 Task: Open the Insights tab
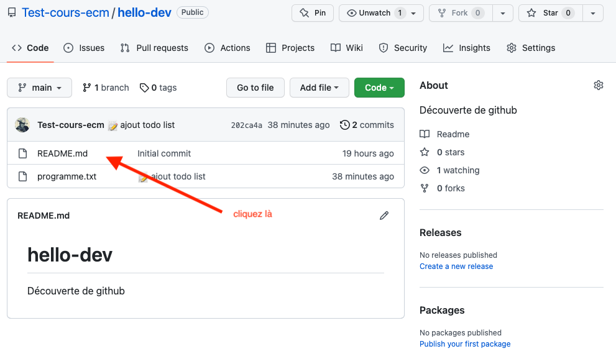(x=467, y=48)
